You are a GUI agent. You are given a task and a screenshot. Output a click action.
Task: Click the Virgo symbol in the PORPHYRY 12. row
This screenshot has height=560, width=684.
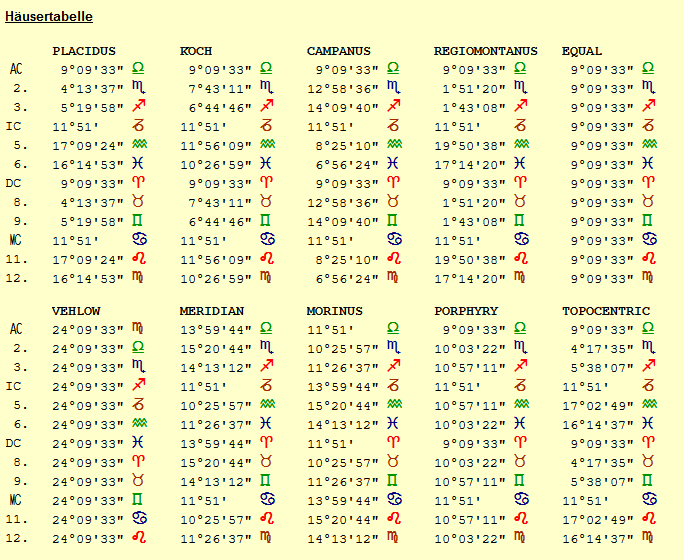[x=520, y=537]
